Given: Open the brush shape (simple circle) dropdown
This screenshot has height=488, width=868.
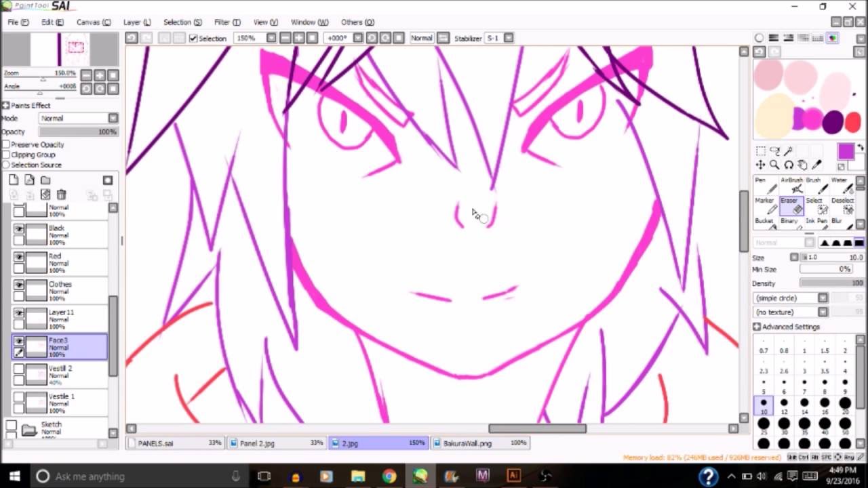Looking at the screenshot, I should tap(791, 298).
